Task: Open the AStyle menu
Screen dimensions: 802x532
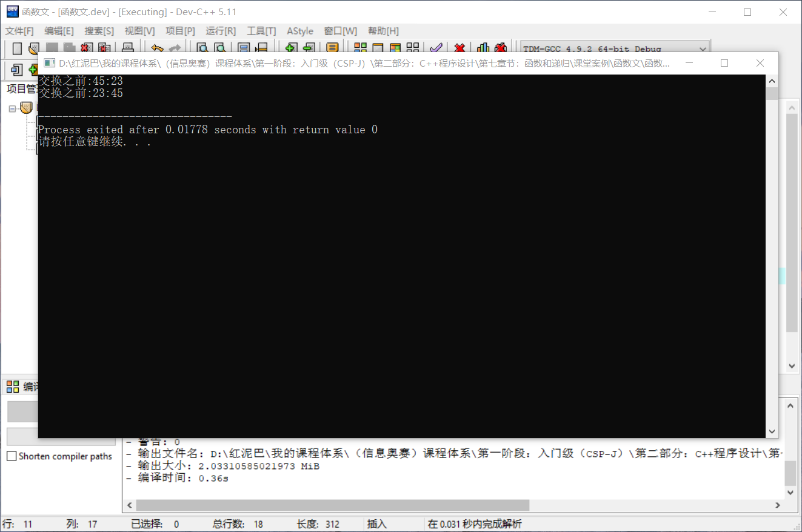Action: 300,31
